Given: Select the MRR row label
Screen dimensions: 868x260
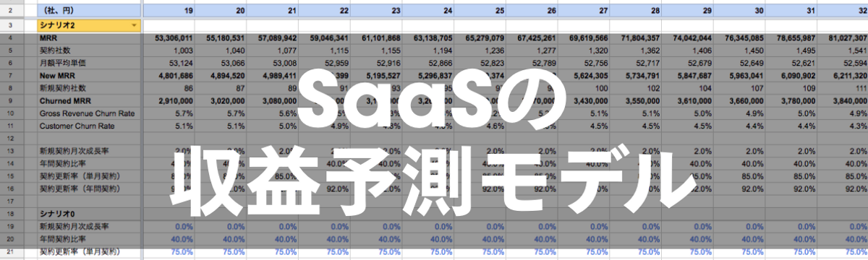Looking at the screenshot, I should (49, 38).
